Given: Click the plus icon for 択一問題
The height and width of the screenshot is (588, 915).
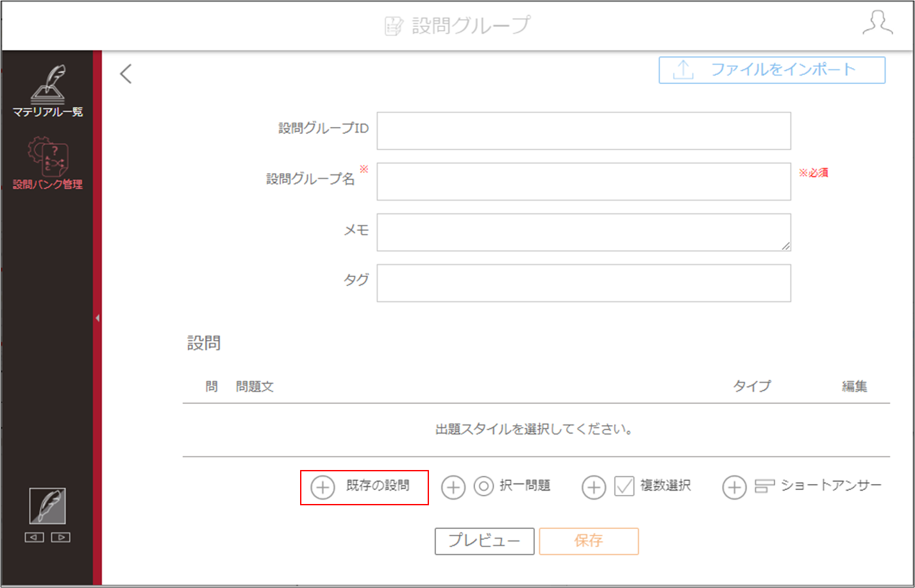Looking at the screenshot, I should click(x=453, y=487).
